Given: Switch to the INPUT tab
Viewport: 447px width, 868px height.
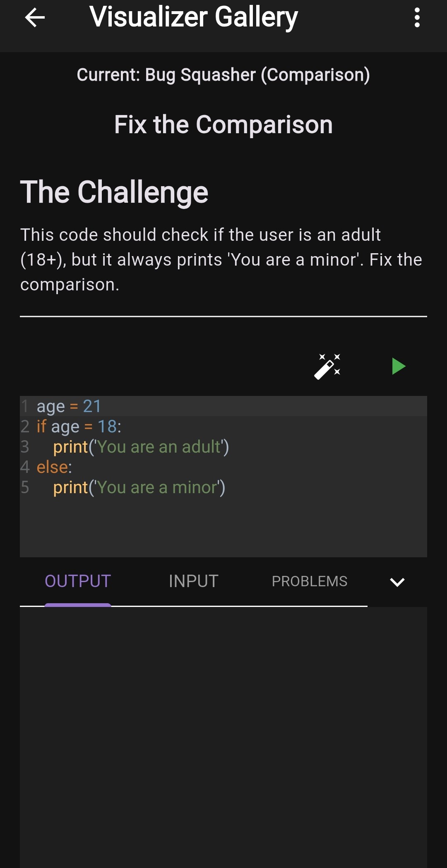Looking at the screenshot, I should [x=193, y=581].
